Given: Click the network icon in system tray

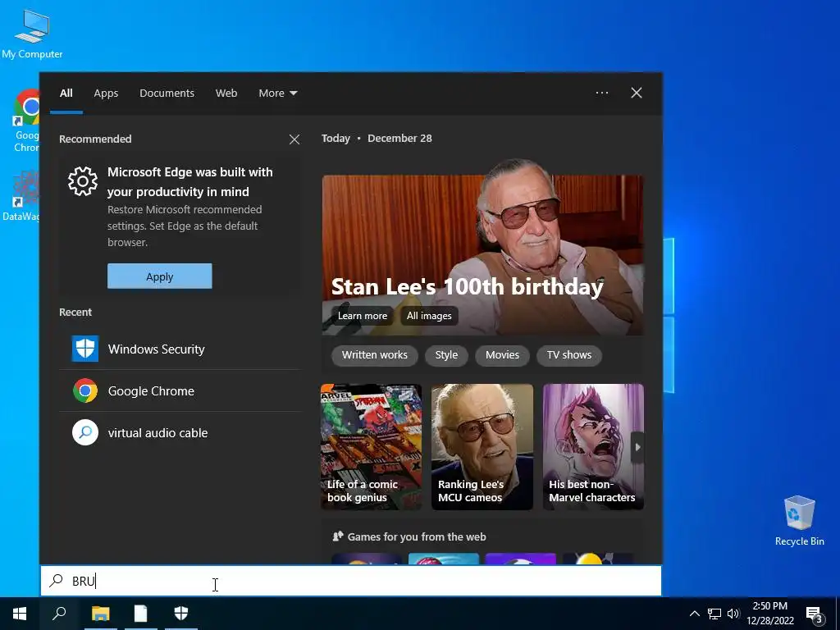Looking at the screenshot, I should pos(714,614).
